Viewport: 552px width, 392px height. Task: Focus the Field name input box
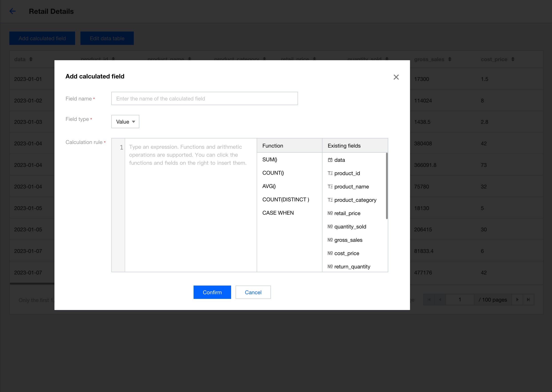204,98
